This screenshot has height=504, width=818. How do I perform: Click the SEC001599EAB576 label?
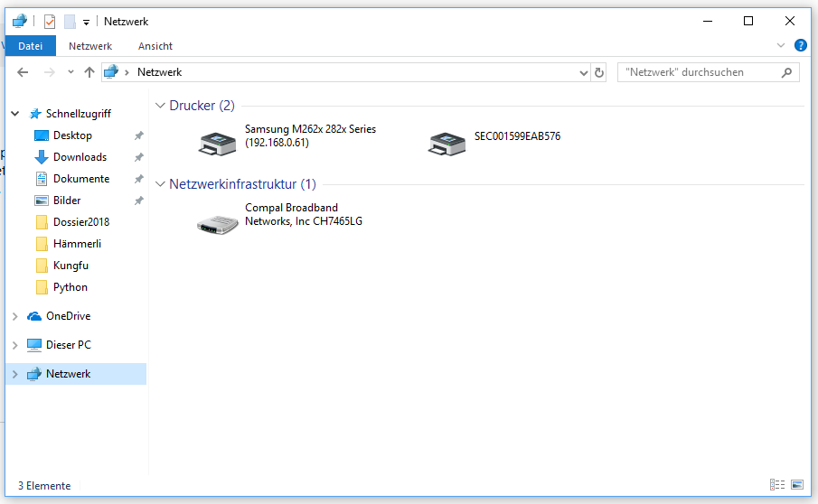[x=517, y=136]
